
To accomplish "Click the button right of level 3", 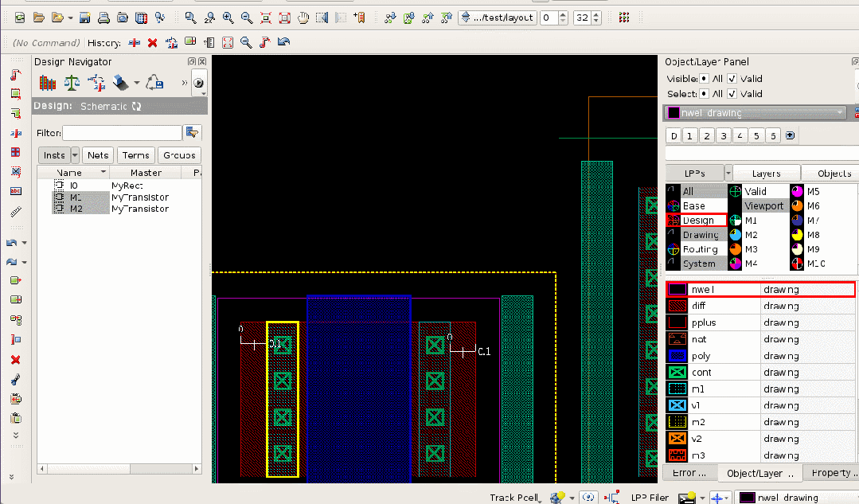I will 740,136.
